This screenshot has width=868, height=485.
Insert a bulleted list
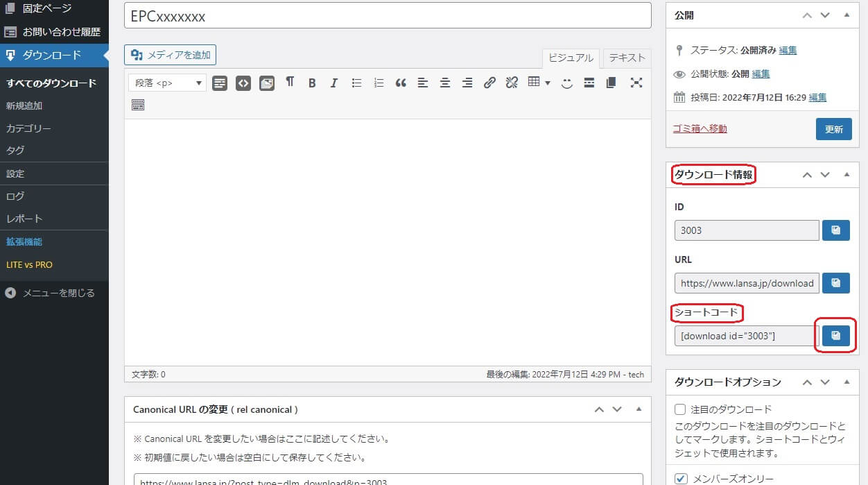pyautogui.click(x=356, y=83)
